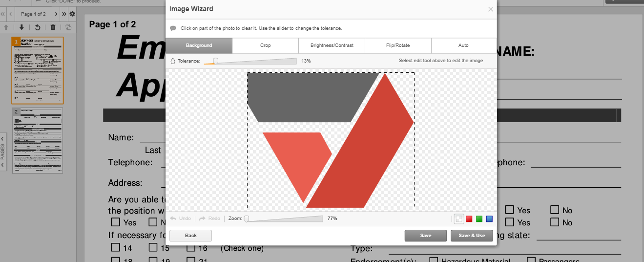
Task: Choose the red background swatch
Action: coord(469,219)
